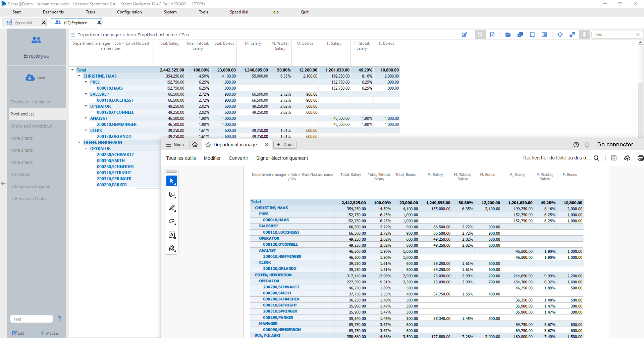Click the tablet view icon in pivot toolbar
The height and width of the screenshot is (338, 644).
pyautogui.click(x=532, y=35)
